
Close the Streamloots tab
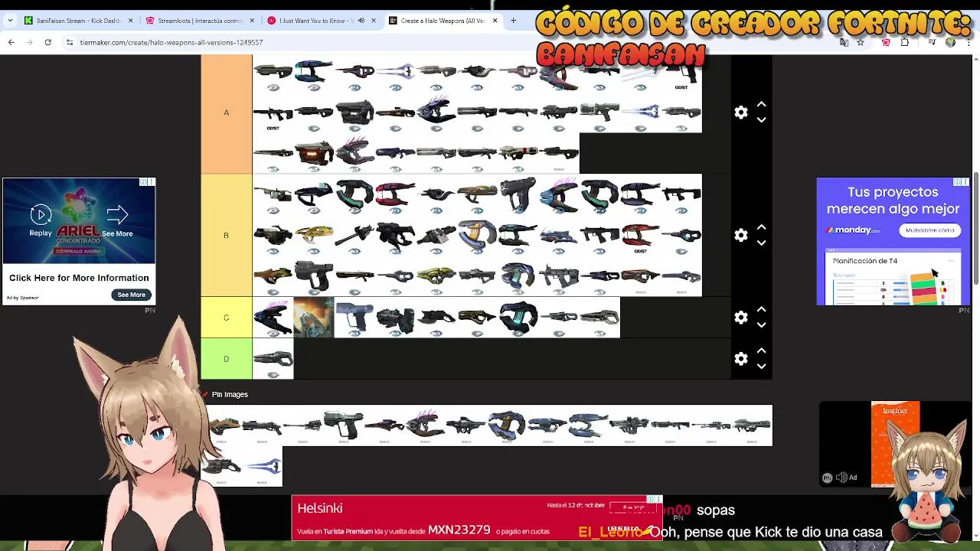click(252, 21)
